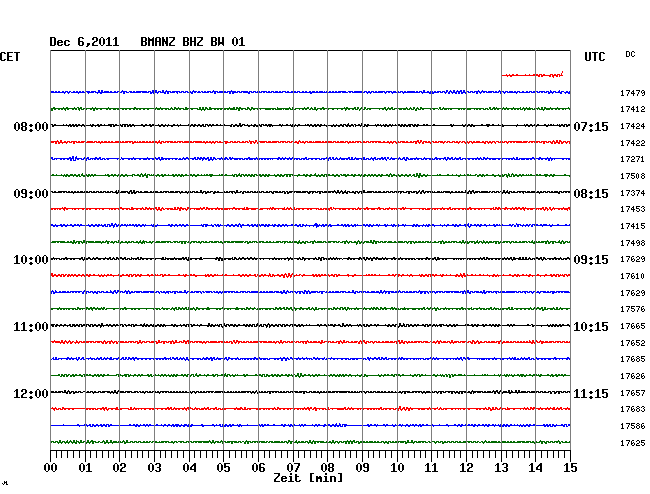
Task: Select DC value 17453
Action: 633,209
